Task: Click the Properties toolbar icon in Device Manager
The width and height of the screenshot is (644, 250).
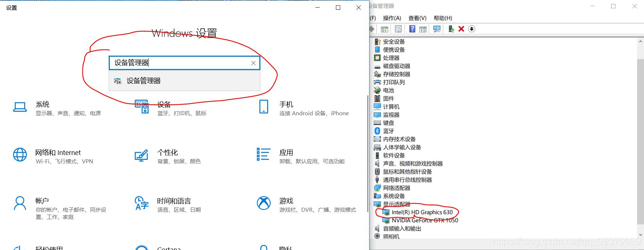Action: point(398,29)
